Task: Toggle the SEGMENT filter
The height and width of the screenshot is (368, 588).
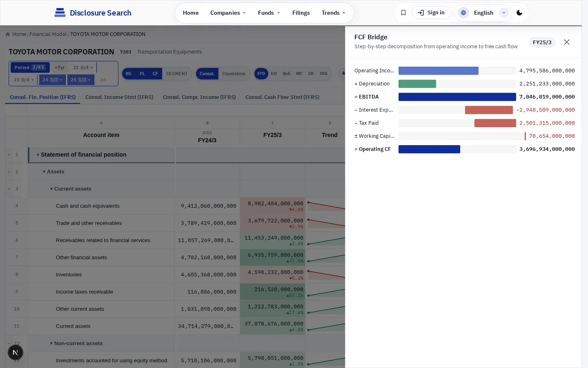Action: tap(177, 74)
